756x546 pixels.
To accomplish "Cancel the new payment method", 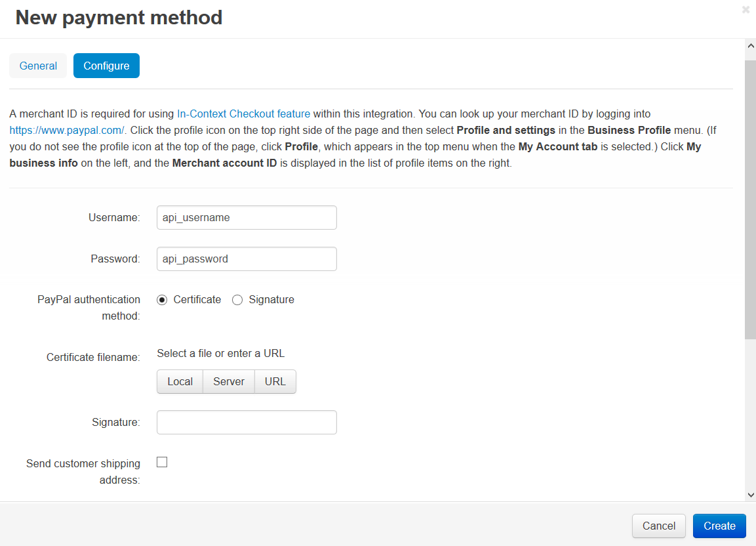I will point(658,526).
